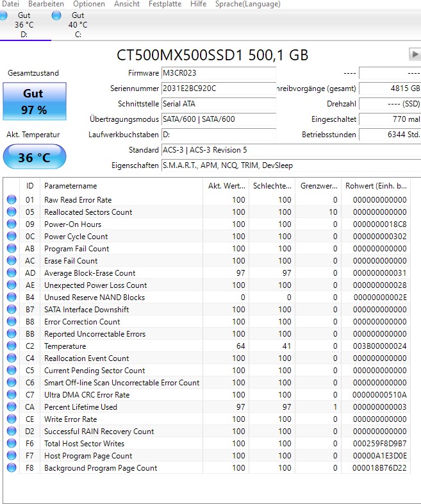Select the 'Total Host Sector Writes' text
This screenshot has height=504, width=421.
tap(84, 444)
